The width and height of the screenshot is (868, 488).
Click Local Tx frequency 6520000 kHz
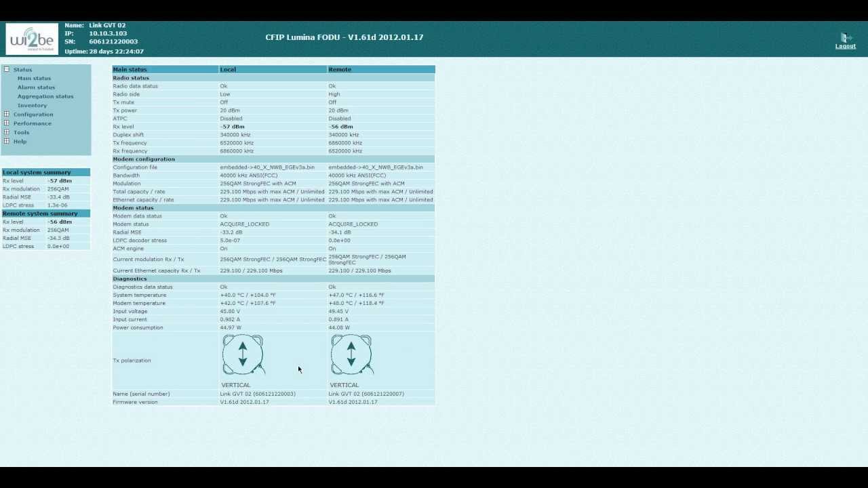[x=237, y=143]
